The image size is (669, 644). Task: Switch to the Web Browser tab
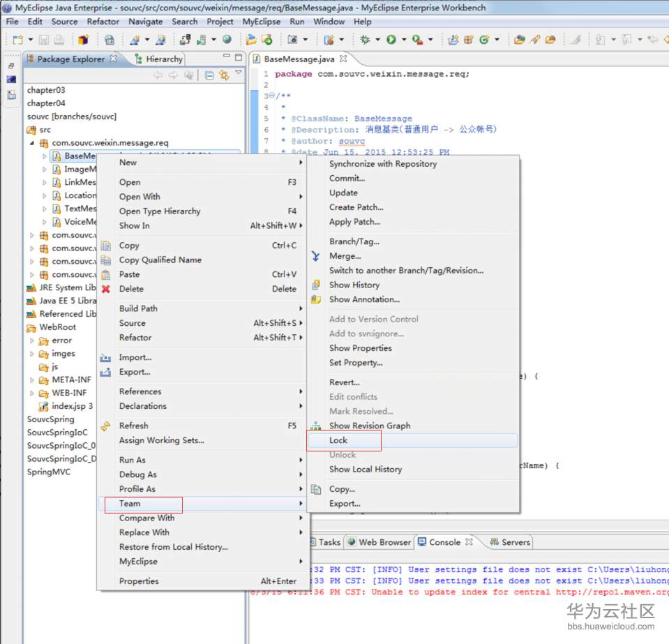(x=379, y=542)
